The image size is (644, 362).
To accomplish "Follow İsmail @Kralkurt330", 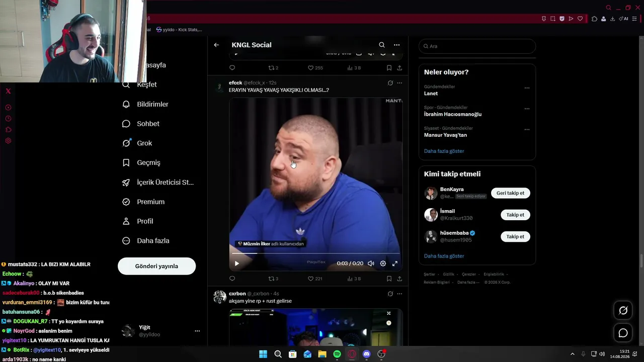I will tap(515, 215).
